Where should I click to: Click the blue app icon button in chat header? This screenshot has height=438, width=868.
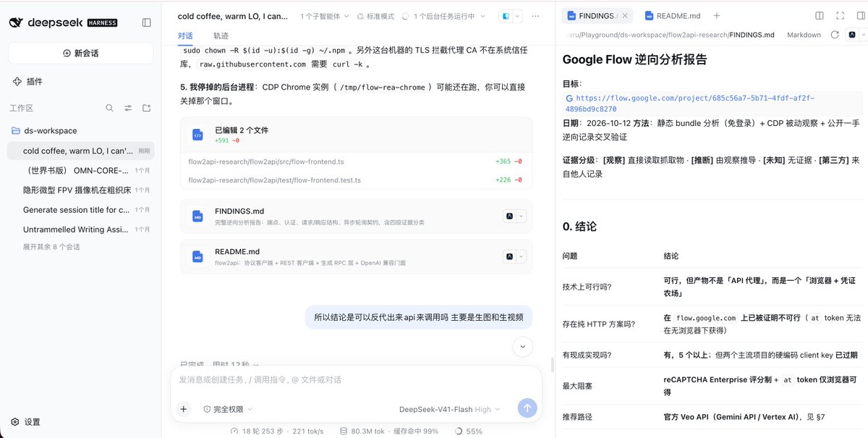[506, 16]
